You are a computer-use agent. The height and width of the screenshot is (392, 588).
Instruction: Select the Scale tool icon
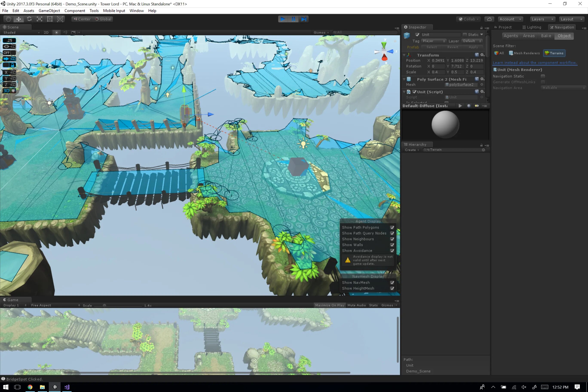point(40,19)
